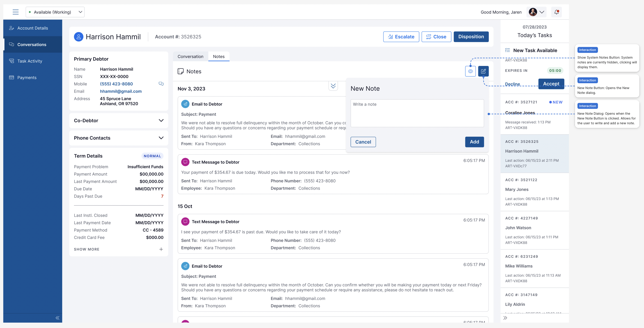Click into the Write a note field
The image size is (644, 328).
417,113
